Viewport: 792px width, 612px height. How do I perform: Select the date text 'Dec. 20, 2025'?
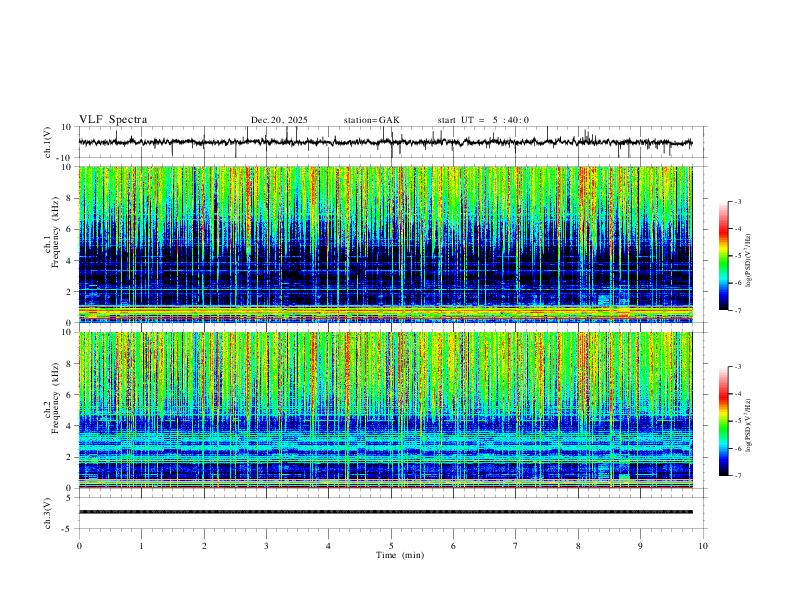click(x=279, y=120)
